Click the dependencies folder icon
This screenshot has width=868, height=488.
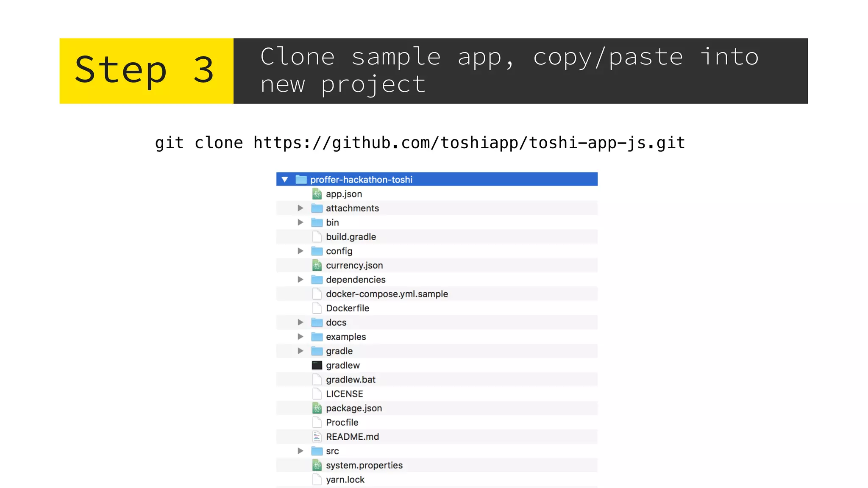pos(317,280)
